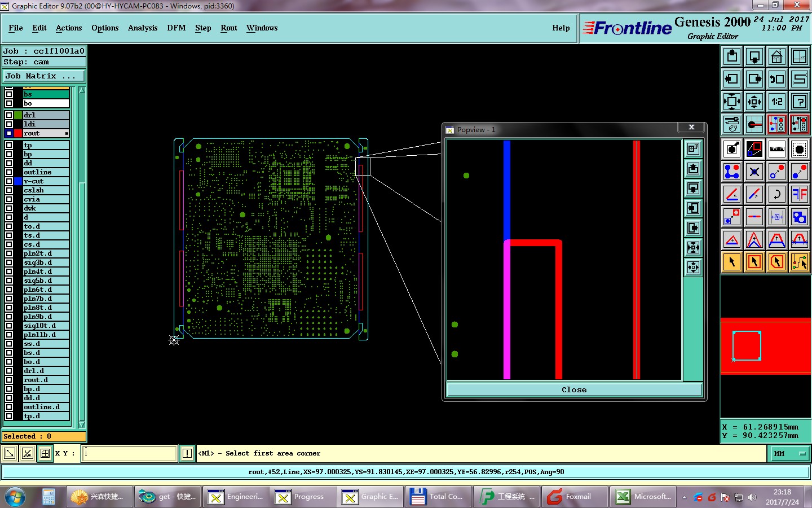Toggle display checkbox for tp.d layer

click(9, 416)
